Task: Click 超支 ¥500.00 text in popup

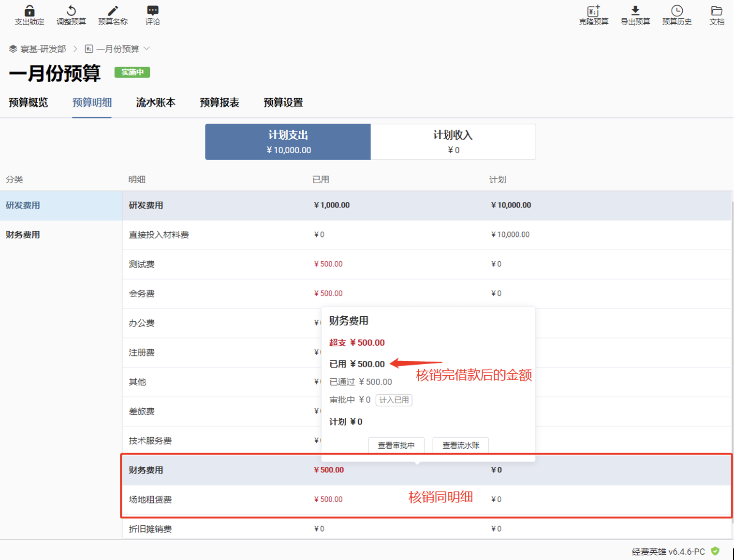Action: [357, 343]
